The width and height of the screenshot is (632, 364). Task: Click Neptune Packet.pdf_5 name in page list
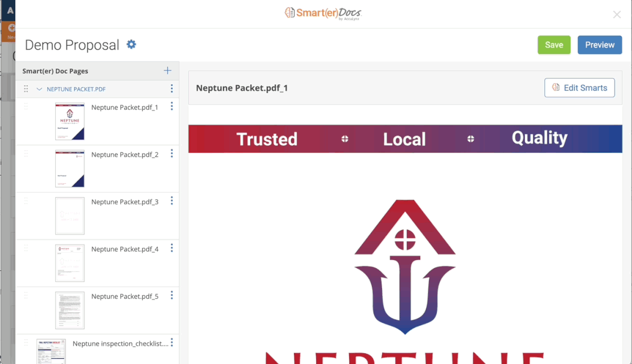(x=125, y=296)
